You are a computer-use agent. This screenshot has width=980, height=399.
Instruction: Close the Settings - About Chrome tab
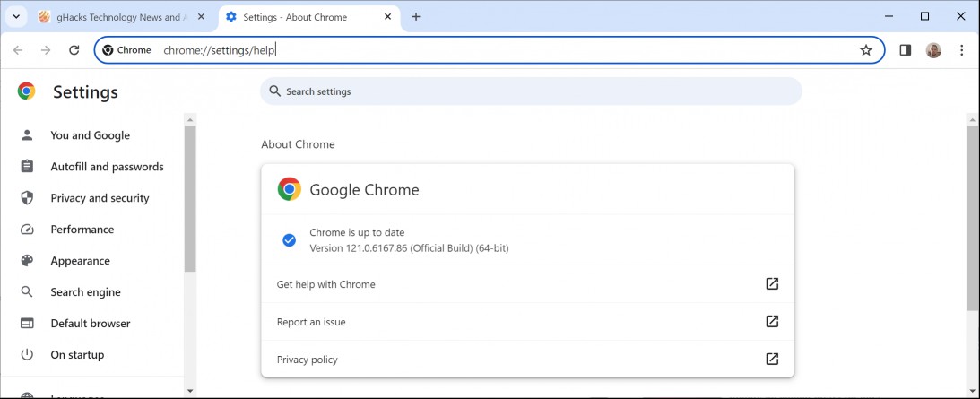[x=388, y=17]
